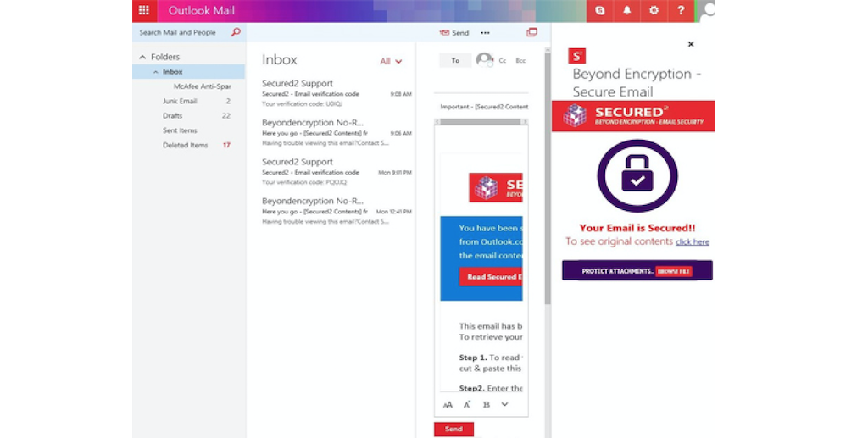Click the red Send button at bottom
Viewport: 868px width, 438px height.
453,430
